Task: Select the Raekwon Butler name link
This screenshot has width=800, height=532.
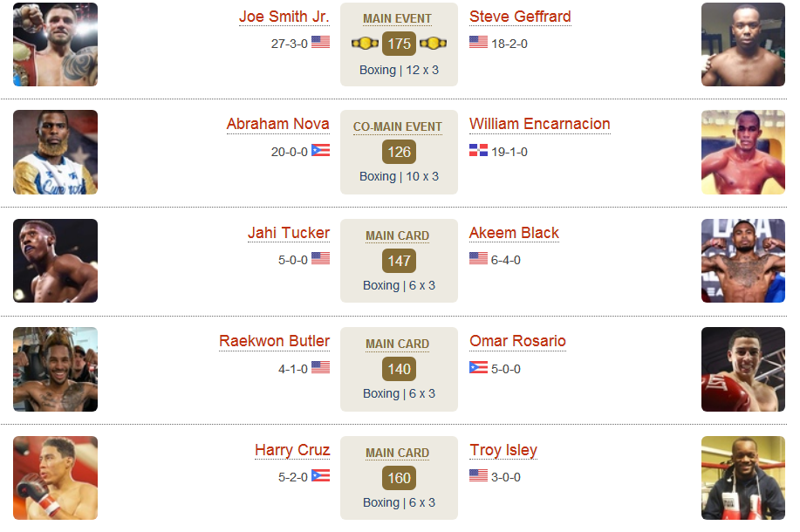Action: tap(275, 341)
